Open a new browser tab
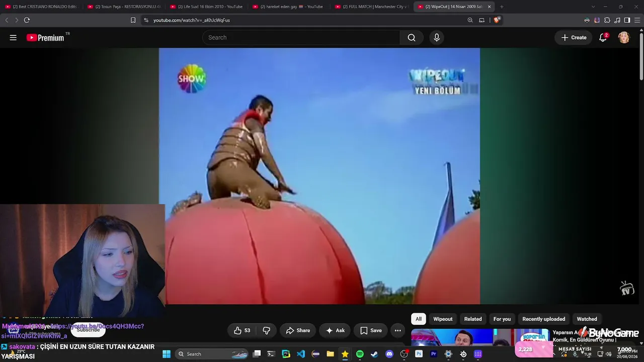This screenshot has width=644, height=362. click(502, 7)
